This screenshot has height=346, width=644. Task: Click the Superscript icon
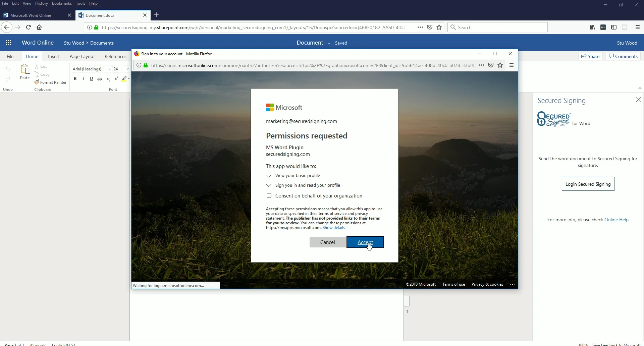coord(116,78)
